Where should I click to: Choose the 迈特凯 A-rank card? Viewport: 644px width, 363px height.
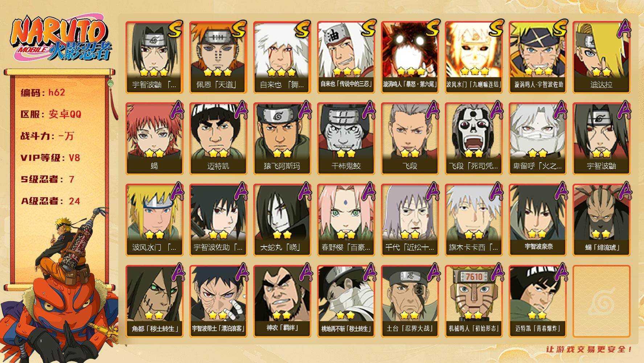(x=218, y=139)
